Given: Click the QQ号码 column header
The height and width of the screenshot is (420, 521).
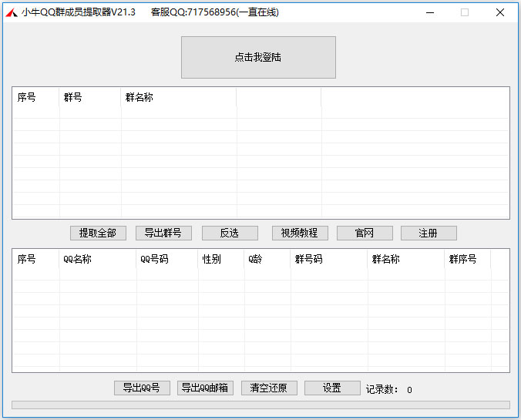Looking at the screenshot, I should [167, 259].
